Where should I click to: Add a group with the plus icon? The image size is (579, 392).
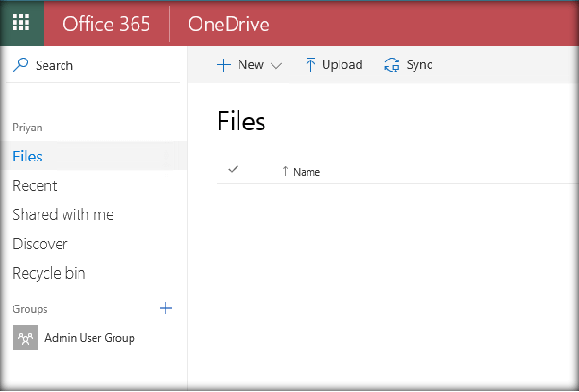(165, 308)
